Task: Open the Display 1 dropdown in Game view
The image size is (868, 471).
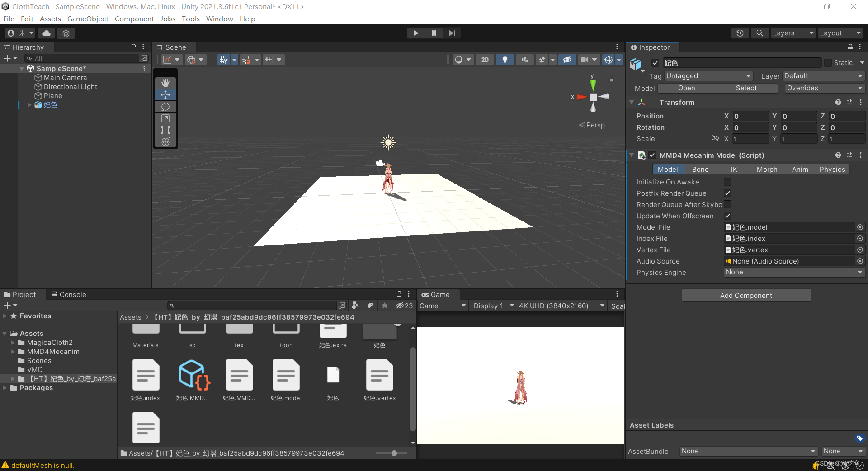Action: (493, 306)
